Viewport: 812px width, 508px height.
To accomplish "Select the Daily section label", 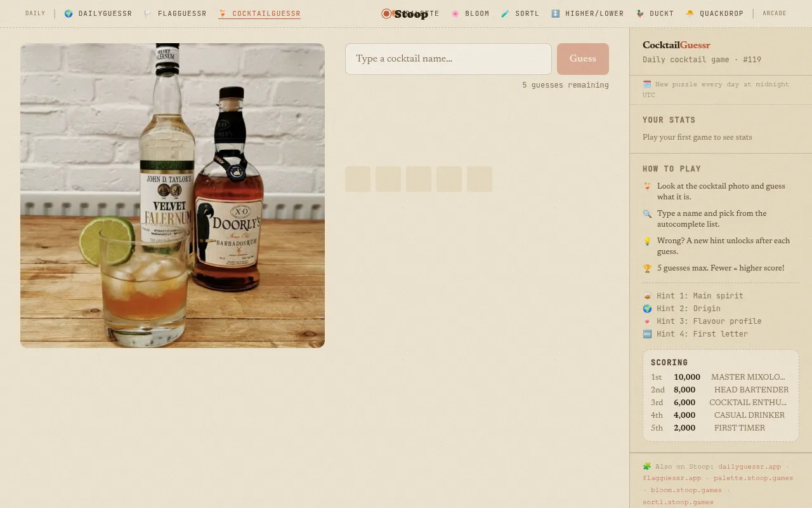I will [x=36, y=13].
